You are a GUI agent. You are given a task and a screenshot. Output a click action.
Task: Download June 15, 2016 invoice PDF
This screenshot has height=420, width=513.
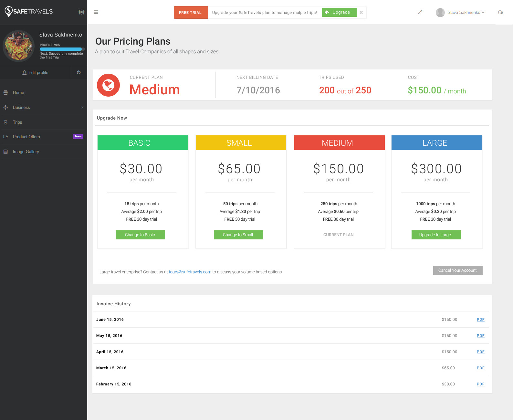[x=480, y=320]
